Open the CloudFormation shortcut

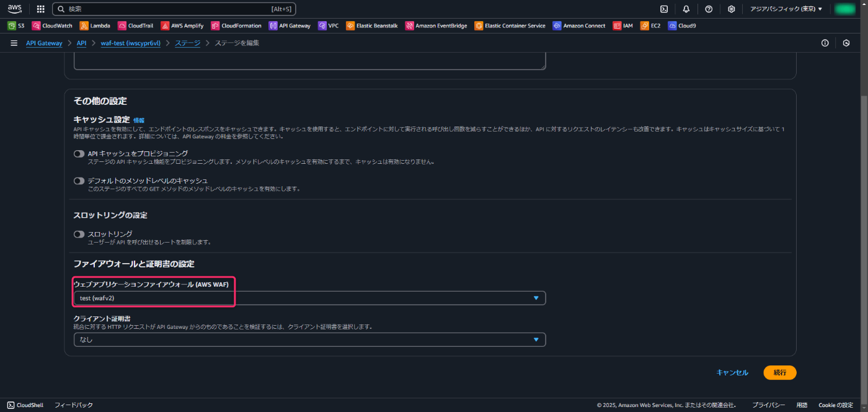click(x=237, y=25)
